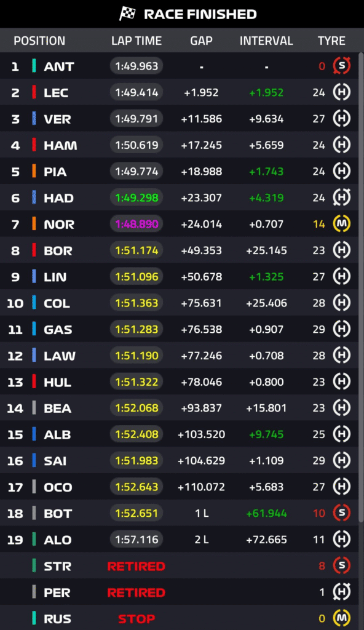This screenshot has height=630, width=364.
Task: Click HAD's green 1:49.298 lap time
Action: coord(136,197)
